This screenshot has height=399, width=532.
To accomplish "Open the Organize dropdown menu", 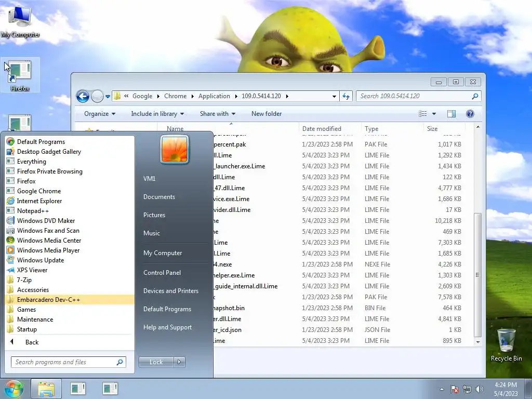I will point(99,114).
